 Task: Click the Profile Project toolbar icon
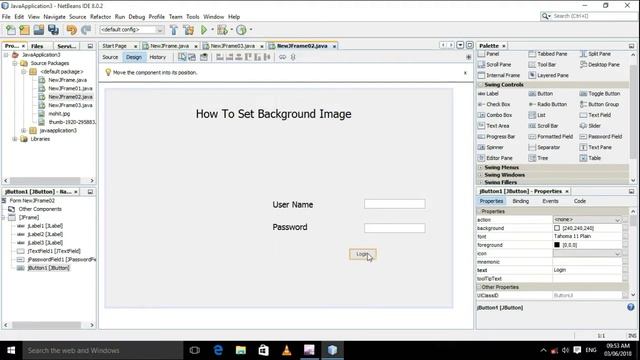point(242,30)
